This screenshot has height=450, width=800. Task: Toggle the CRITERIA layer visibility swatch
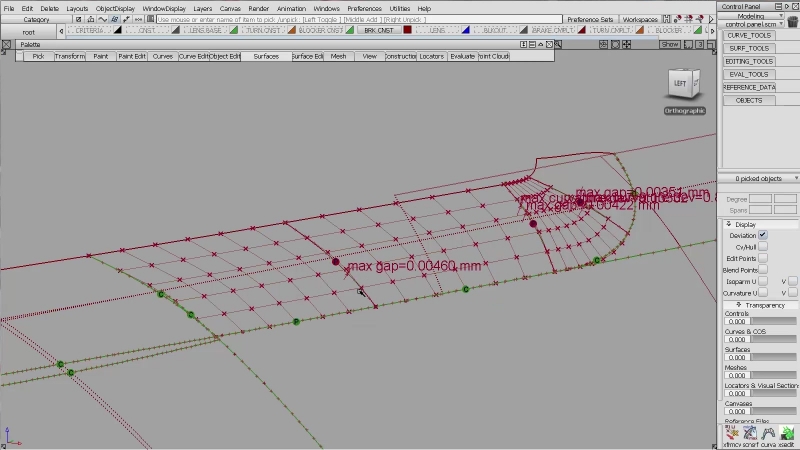117,30
